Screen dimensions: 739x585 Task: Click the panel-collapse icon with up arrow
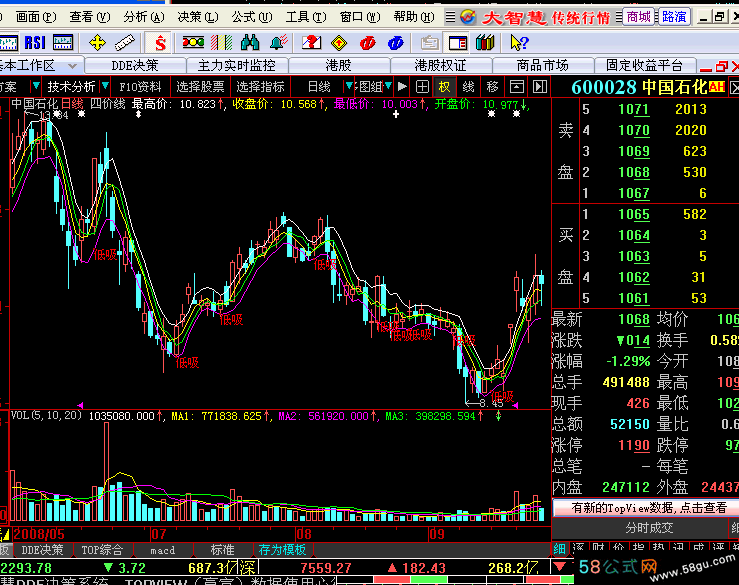(x=517, y=87)
